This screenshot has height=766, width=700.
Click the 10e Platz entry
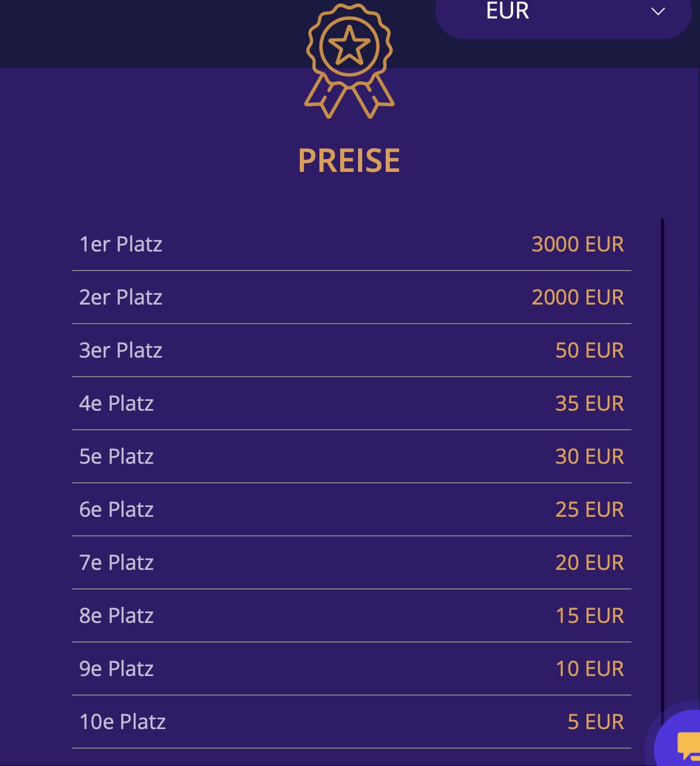tap(352, 722)
